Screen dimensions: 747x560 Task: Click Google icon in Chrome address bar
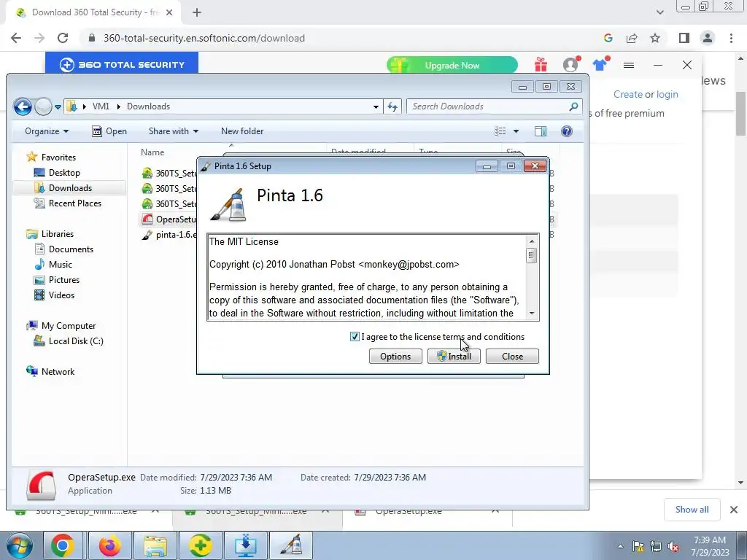[x=608, y=38]
